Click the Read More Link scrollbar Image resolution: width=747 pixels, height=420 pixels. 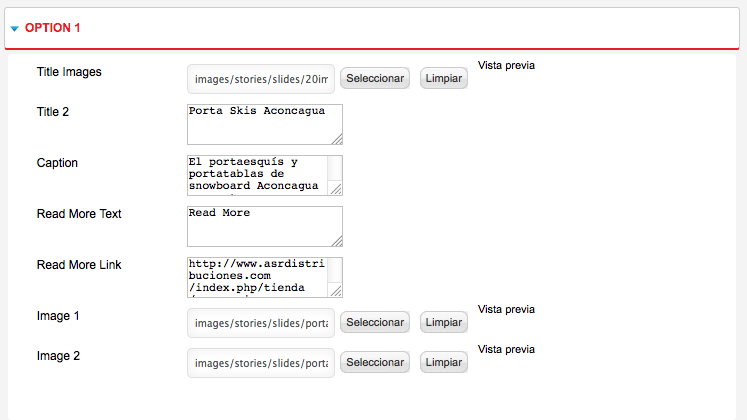pyautogui.click(x=335, y=271)
